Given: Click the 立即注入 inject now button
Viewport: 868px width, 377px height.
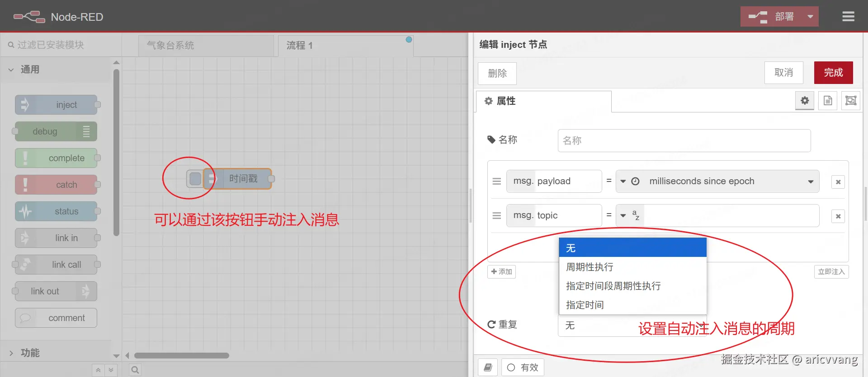Looking at the screenshot, I should tap(831, 271).
